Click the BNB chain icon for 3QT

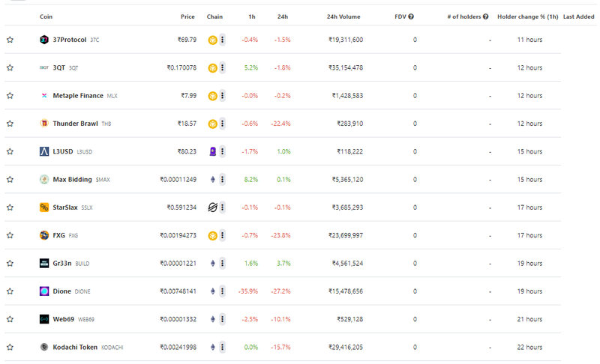coord(213,68)
